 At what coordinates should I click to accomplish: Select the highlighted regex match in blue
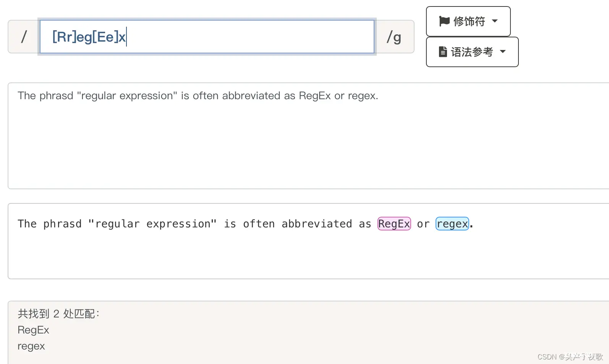coord(452,224)
